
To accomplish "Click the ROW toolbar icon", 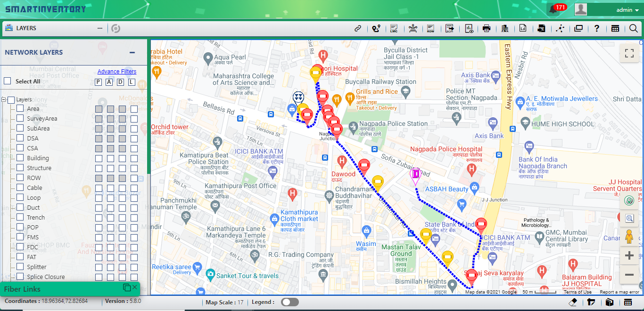I will click(430, 29).
